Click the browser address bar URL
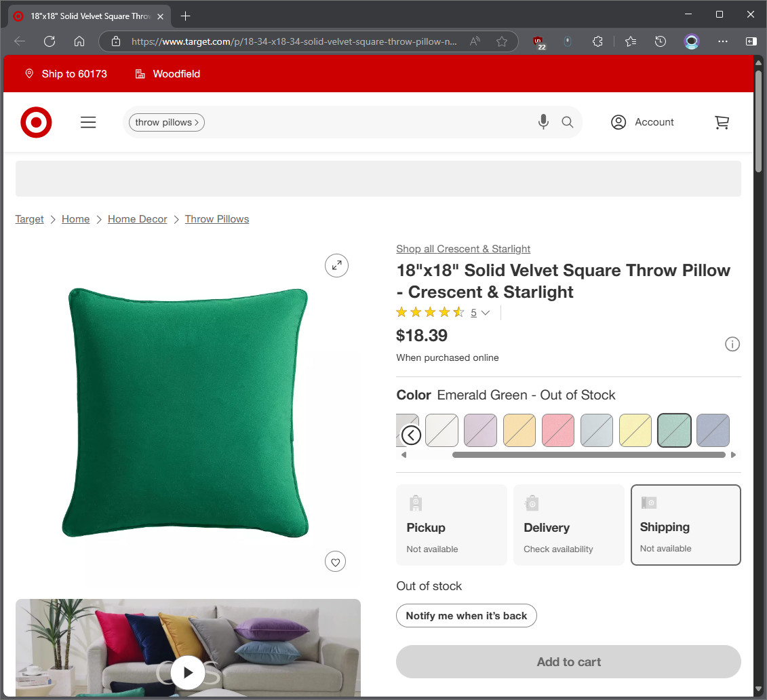The image size is (767, 700). click(294, 41)
